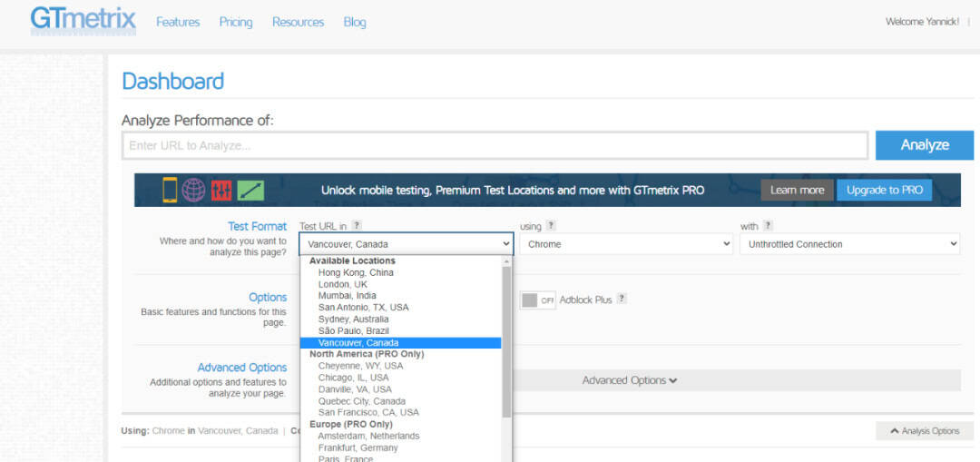The height and width of the screenshot is (462, 980).
Task: Click the Analyze button
Action: tap(925, 145)
